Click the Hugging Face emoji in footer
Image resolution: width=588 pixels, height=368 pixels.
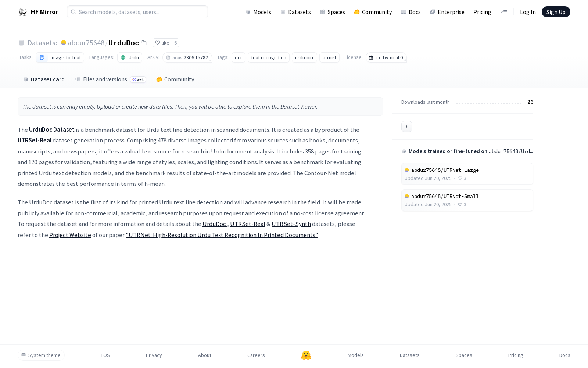(x=306, y=355)
